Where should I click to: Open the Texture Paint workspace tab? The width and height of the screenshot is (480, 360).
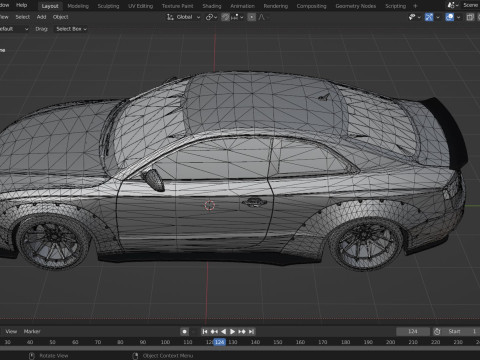point(177,6)
